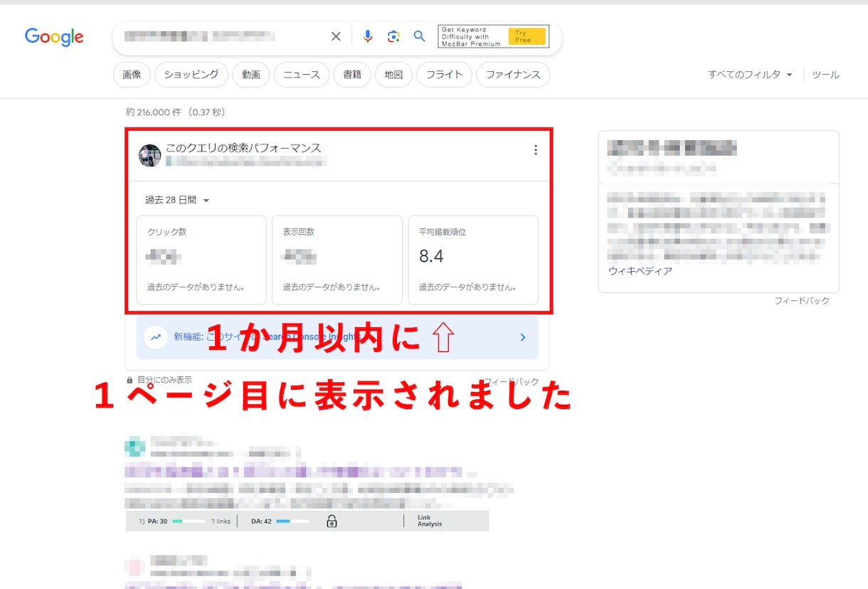
Task: Open the 過去 28 日間 period dropdown
Action: point(177,201)
